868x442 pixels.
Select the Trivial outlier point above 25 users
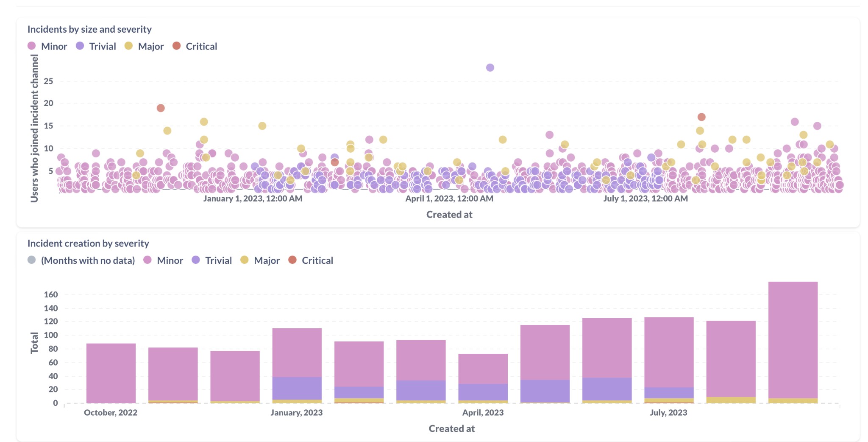(490, 67)
